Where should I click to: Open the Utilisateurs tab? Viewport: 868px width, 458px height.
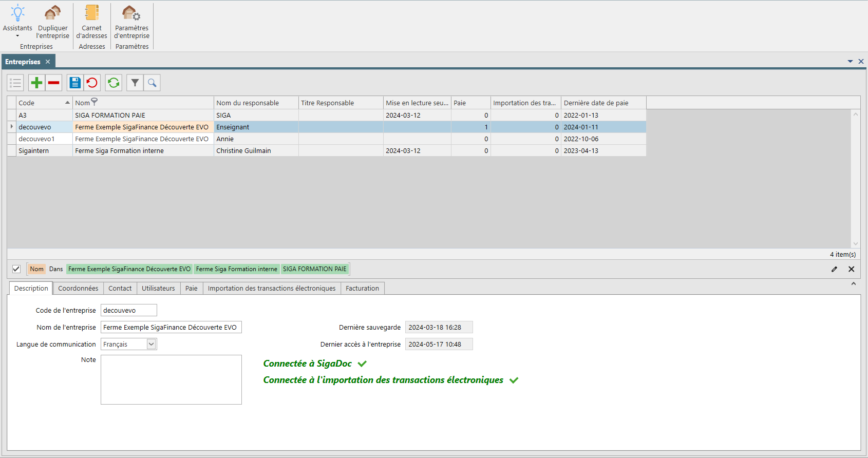click(158, 289)
